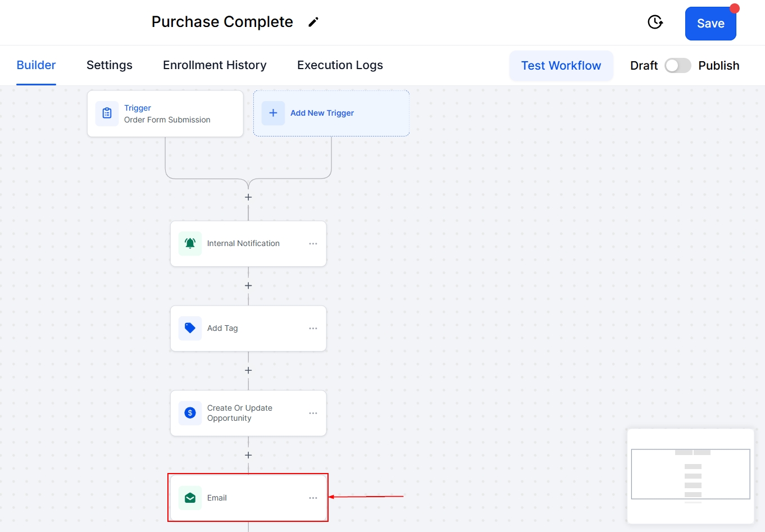Viewport: 765px width, 532px height.
Task: Open Add Tag three-dot options menu
Action: tap(313, 329)
